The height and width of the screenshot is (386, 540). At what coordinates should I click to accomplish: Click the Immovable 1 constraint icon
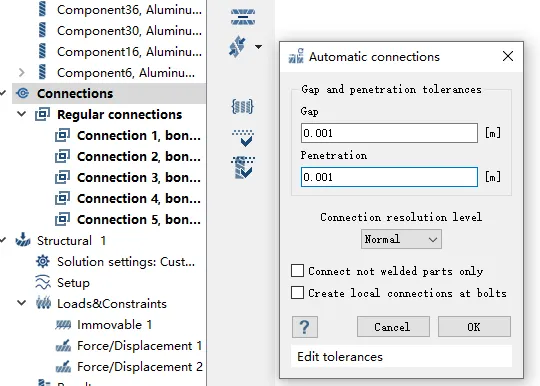[63, 324]
